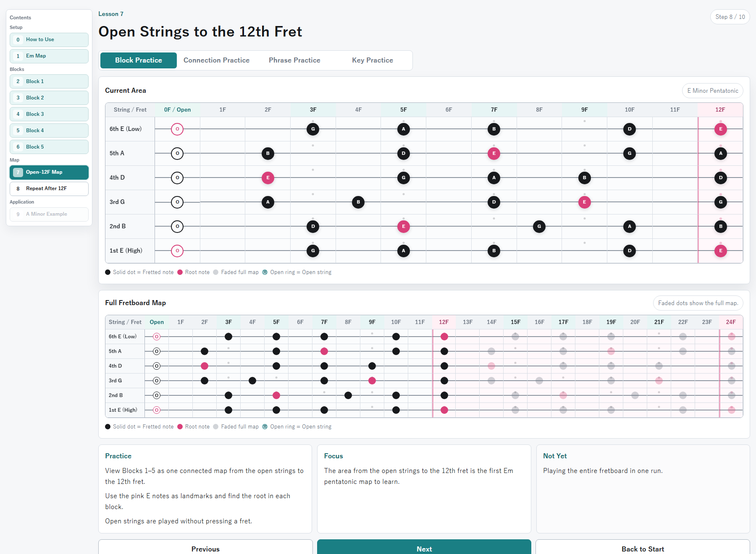
Task: Click the Step 8 / 10 indicator
Action: click(x=730, y=17)
